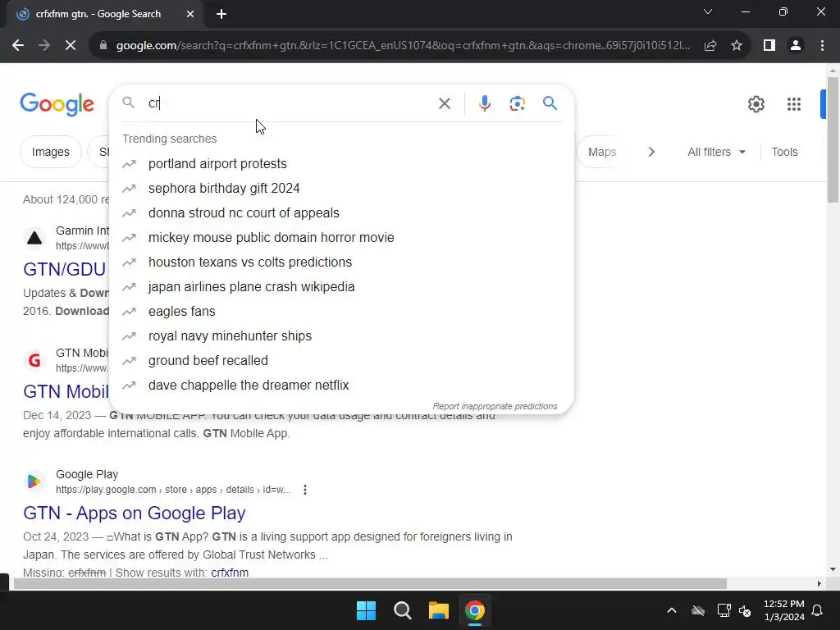This screenshot has height=630, width=840.
Task: Open search Tools
Action: point(784,152)
